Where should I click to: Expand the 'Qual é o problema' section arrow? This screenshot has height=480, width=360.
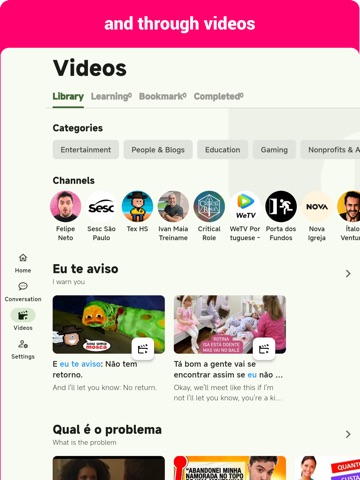(348, 434)
